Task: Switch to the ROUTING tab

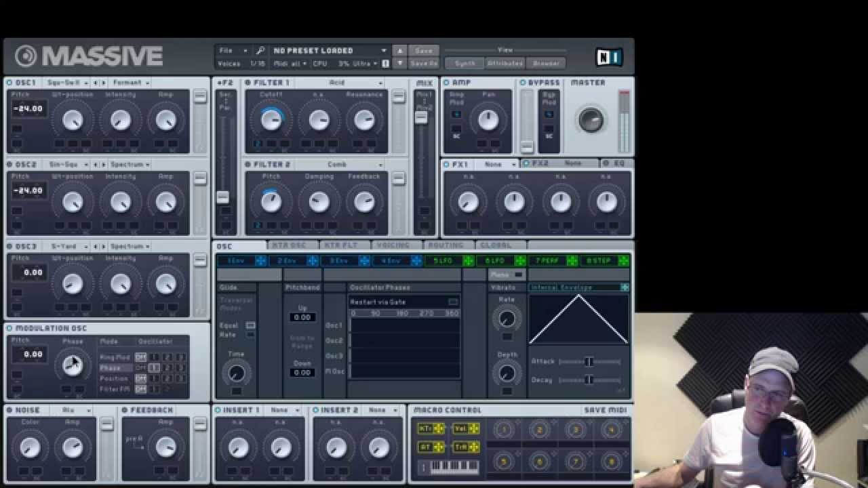Action: [446, 245]
